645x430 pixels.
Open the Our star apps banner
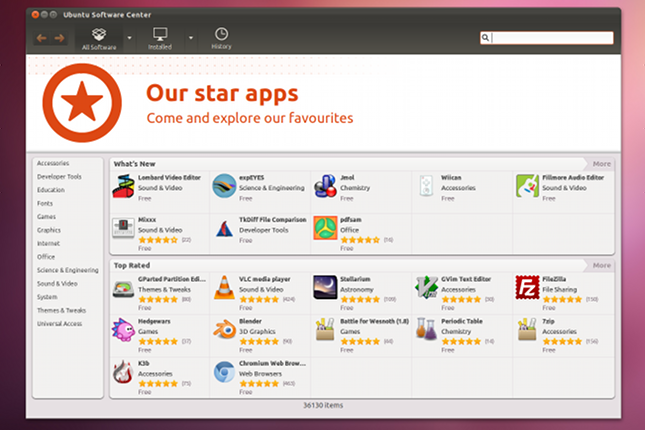[323, 103]
